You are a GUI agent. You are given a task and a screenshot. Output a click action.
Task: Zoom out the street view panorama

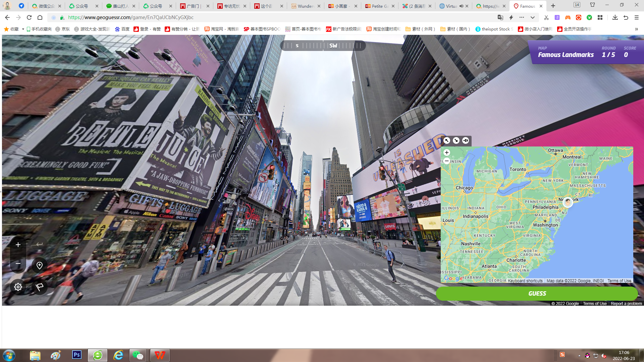pyautogui.click(x=18, y=264)
